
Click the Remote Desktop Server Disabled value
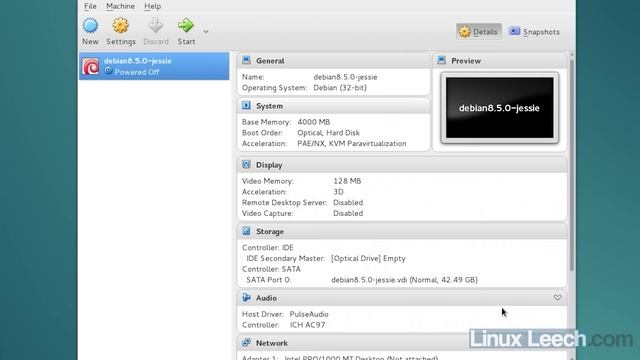[348, 202]
